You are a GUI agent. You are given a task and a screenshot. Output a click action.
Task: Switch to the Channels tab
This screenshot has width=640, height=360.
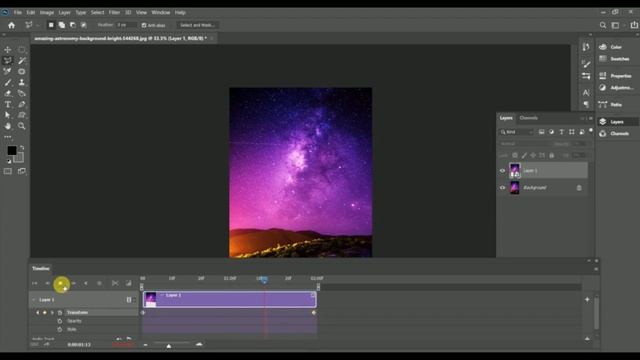529,118
